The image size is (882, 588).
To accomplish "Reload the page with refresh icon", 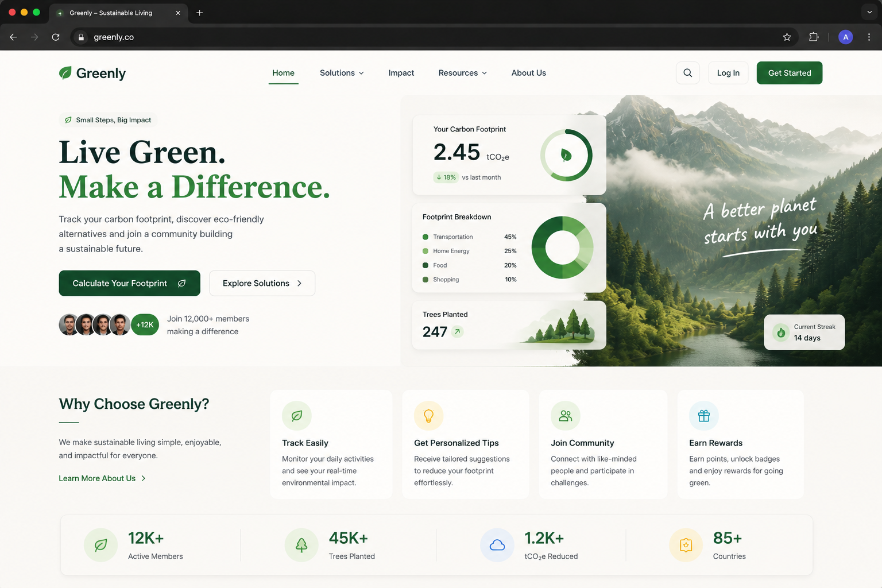I will (56, 37).
